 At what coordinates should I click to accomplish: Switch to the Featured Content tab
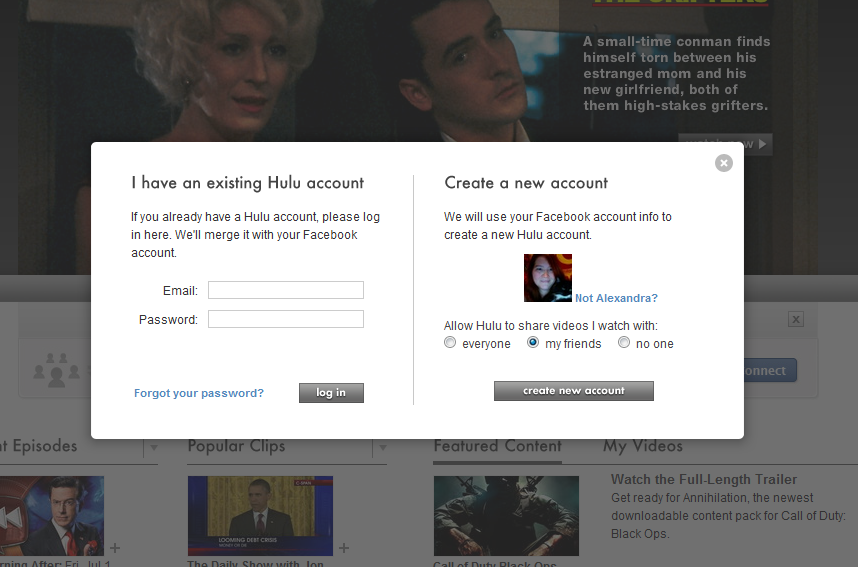point(497,446)
